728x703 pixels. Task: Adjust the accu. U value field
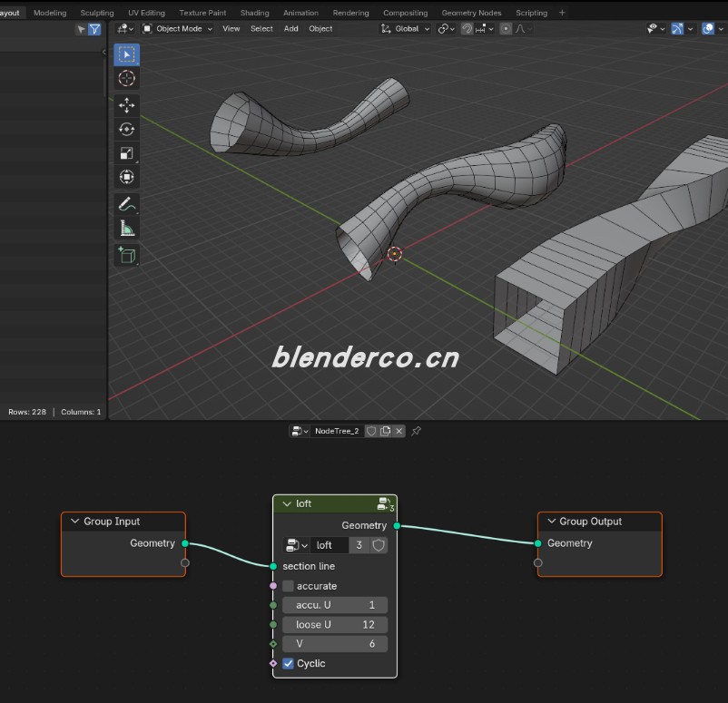(x=335, y=605)
